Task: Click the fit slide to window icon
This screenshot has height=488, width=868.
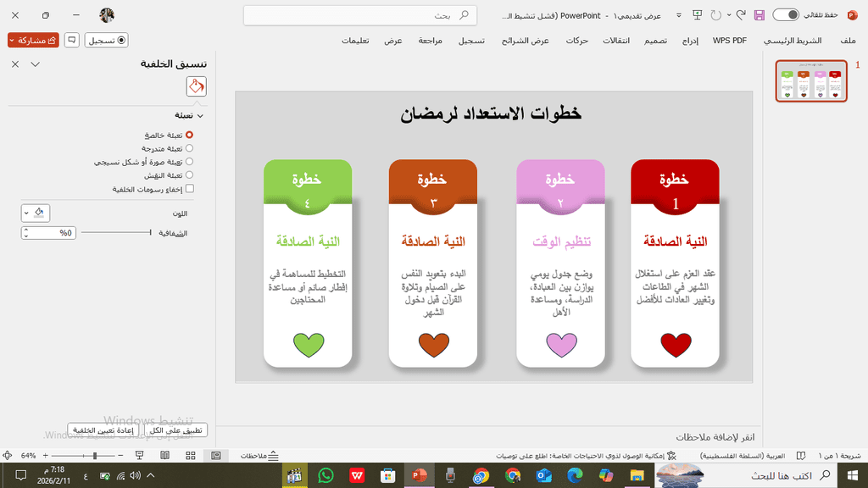Action: point(7,455)
